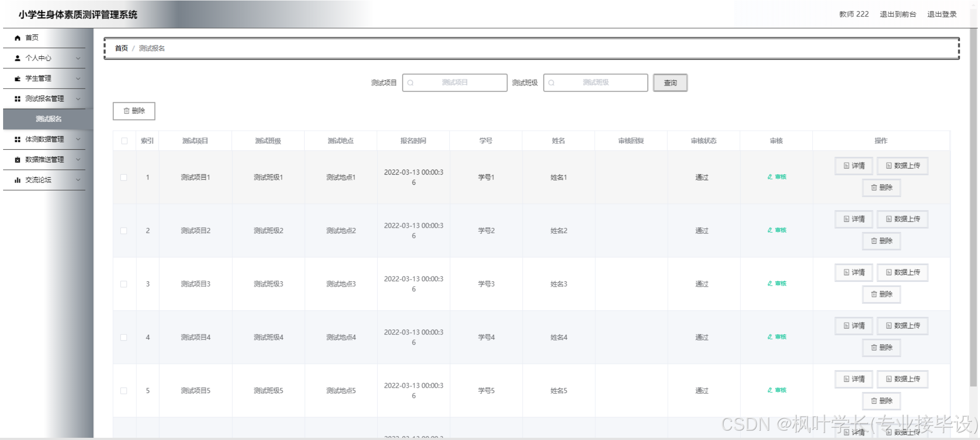Open 数据上传 for 测试项目4 row

click(903, 326)
